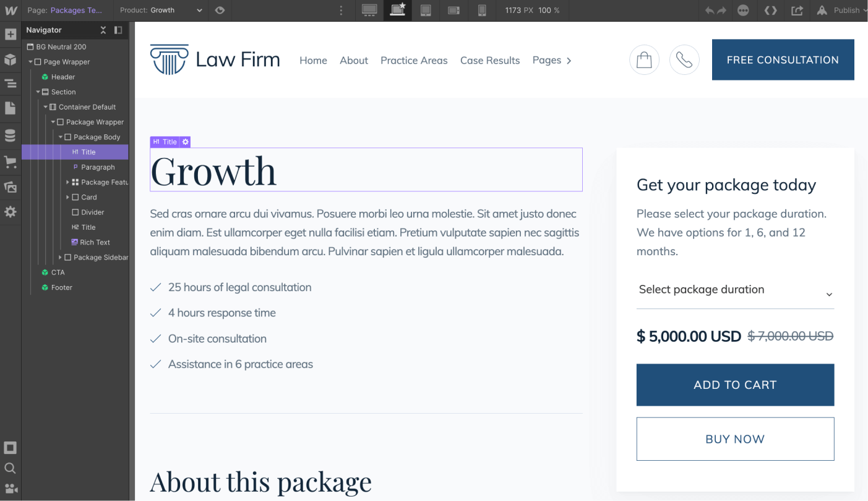The height and width of the screenshot is (501, 868).
Task: Open the Share panel from the top bar
Action: pyautogui.click(x=797, y=10)
